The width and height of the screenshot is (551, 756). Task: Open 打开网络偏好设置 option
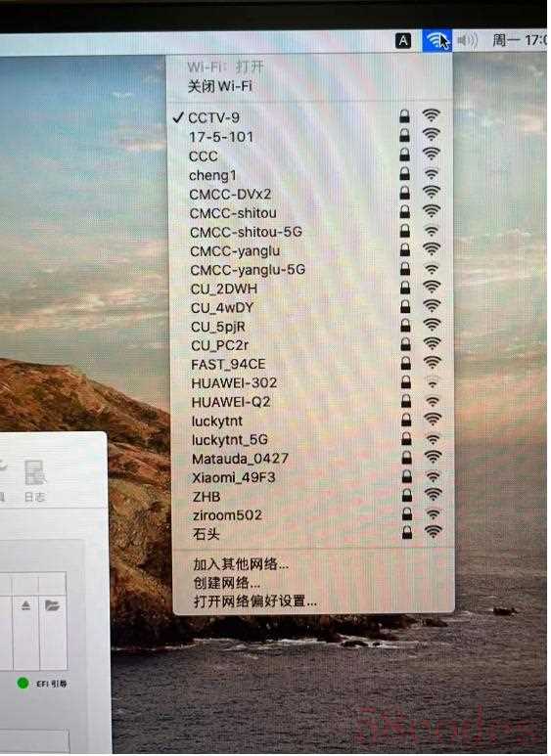254,601
